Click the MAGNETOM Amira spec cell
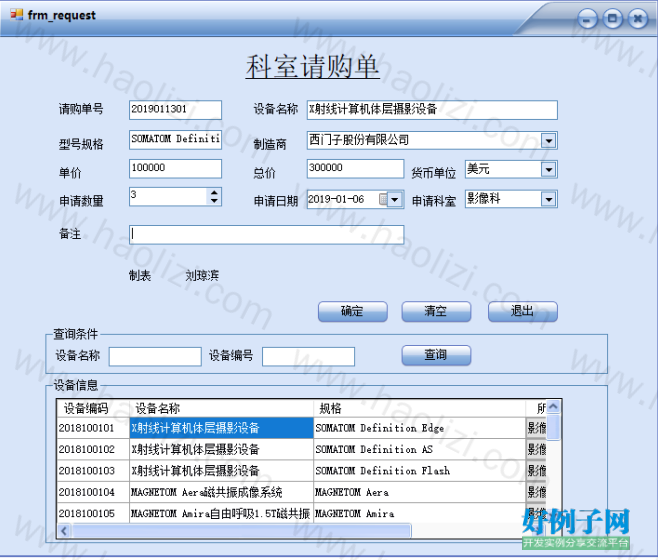The width and height of the screenshot is (658, 560). 419,513
